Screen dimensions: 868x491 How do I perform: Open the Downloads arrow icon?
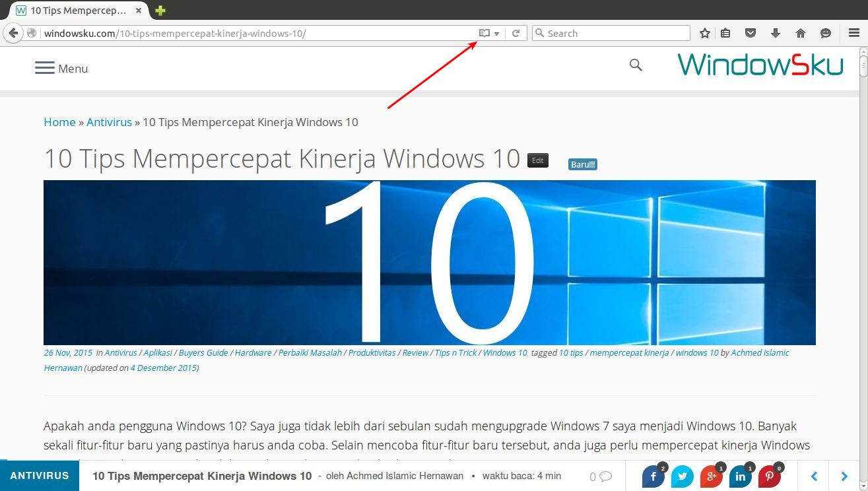tap(776, 33)
